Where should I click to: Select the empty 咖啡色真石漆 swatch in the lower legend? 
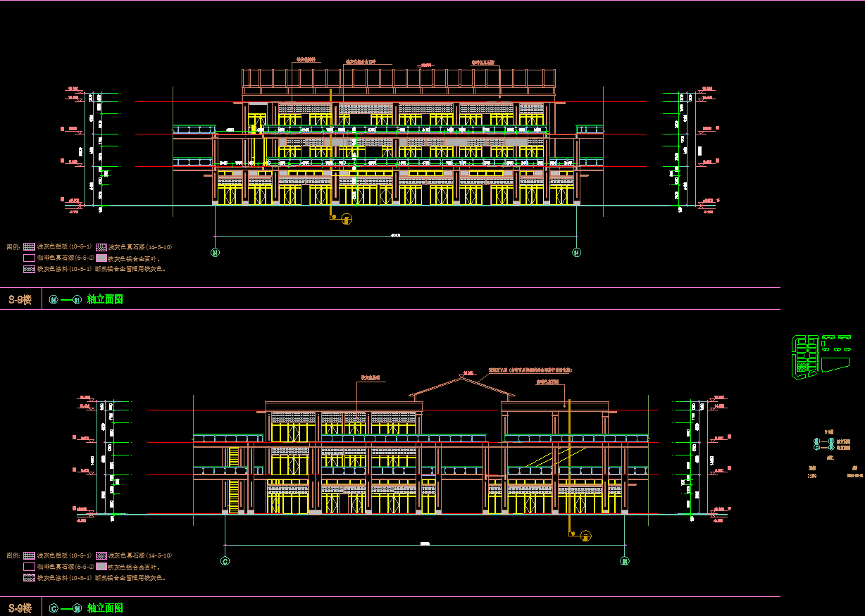click(29, 567)
